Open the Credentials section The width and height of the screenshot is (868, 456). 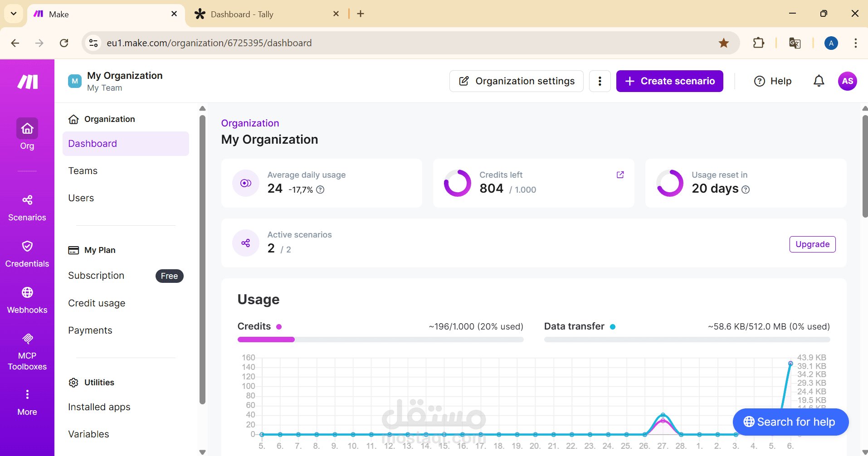point(27,254)
